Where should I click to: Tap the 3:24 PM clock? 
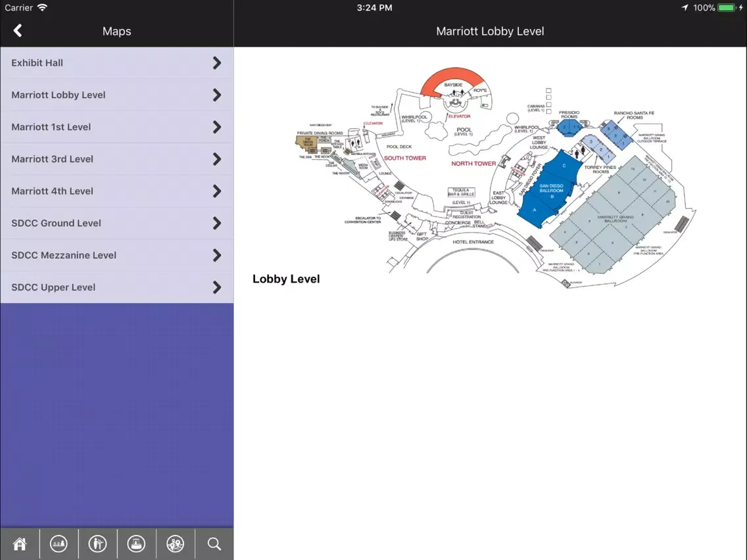click(x=374, y=8)
